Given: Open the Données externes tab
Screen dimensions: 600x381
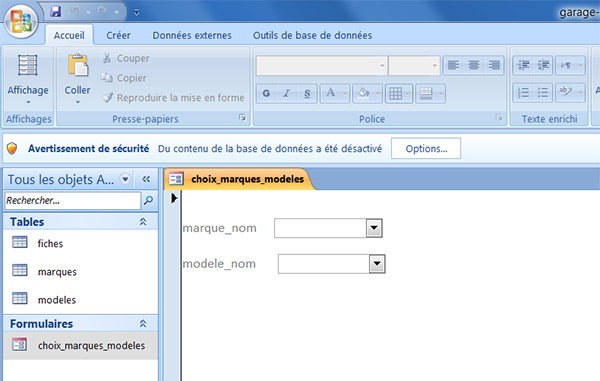Looking at the screenshot, I should point(192,35).
